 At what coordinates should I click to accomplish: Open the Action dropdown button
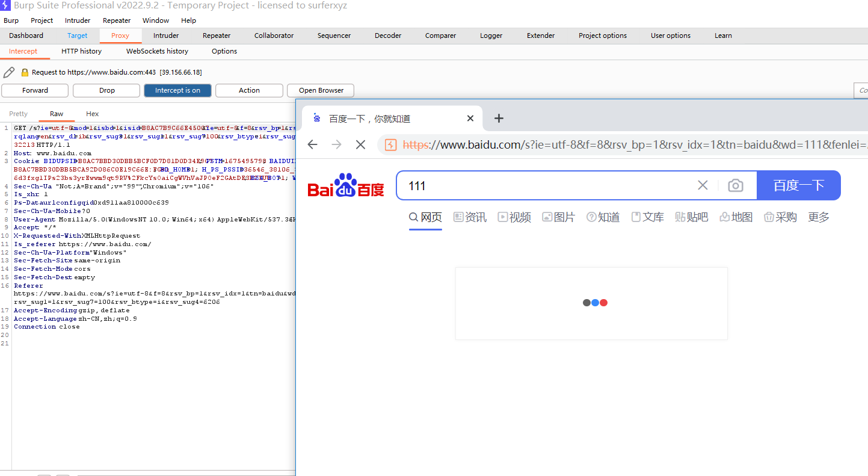249,90
